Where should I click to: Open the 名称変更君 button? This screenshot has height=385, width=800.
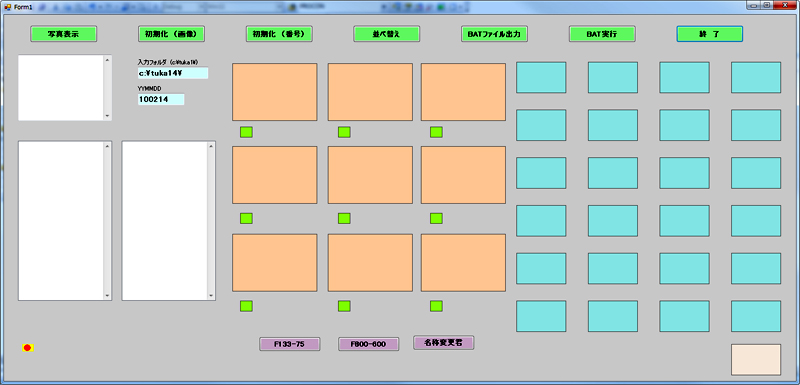pyautogui.click(x=444, y=343)
